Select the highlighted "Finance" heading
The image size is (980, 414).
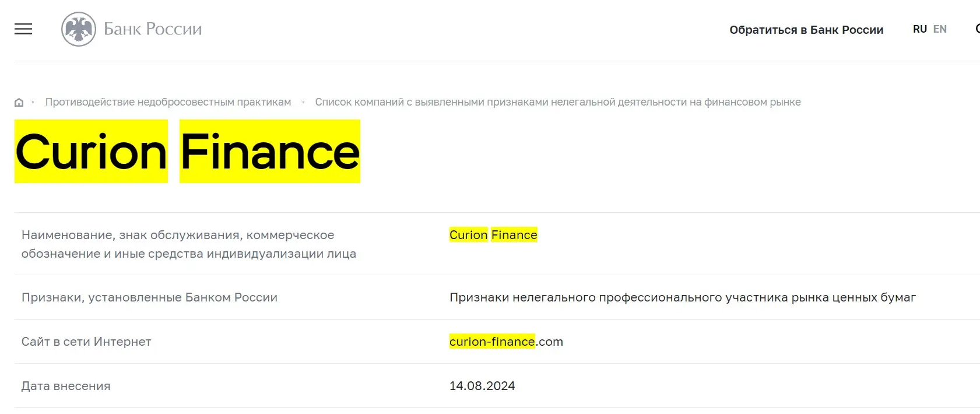click(269, 152)
